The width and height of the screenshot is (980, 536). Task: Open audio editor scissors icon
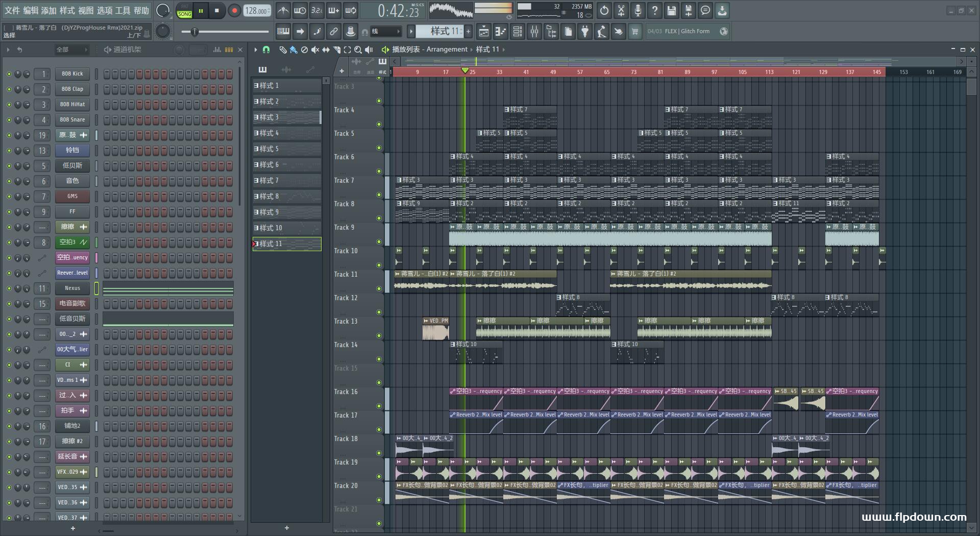pyautogui.click(x=621, y=10)
